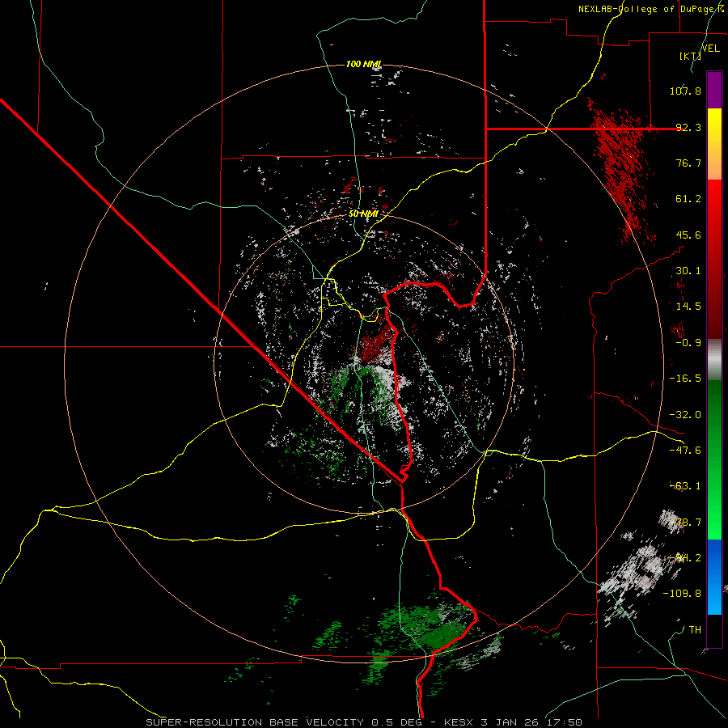Select the 61.2 velocity legend value

[688, 199]
